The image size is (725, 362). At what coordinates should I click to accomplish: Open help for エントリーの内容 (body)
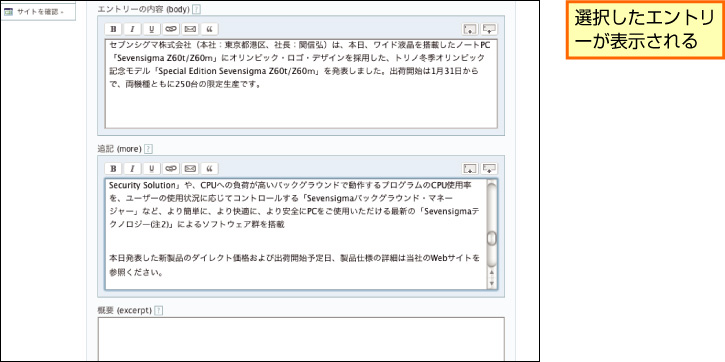point(197,9)
